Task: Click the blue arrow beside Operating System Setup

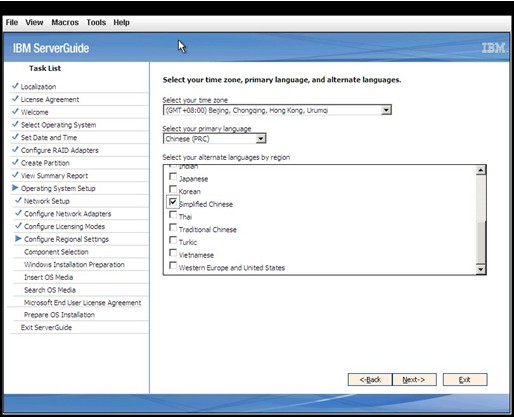Action: [x=15, y=188]
